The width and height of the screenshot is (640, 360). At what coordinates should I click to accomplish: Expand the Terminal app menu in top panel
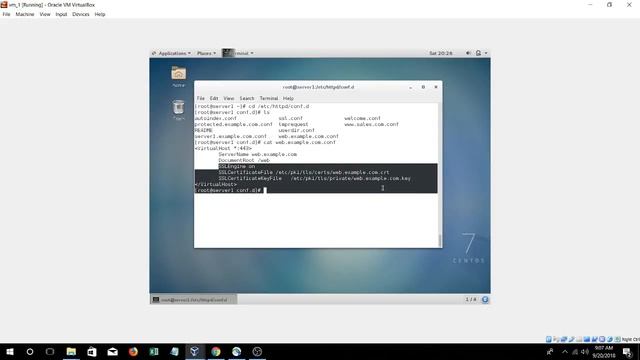[238, 53]
